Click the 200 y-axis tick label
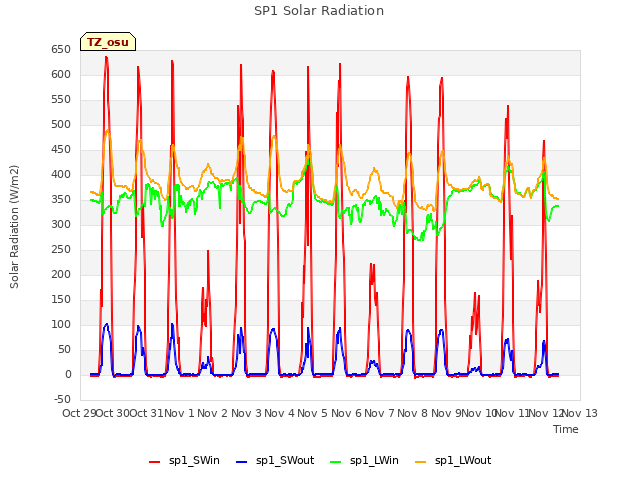 click(61, 274)
